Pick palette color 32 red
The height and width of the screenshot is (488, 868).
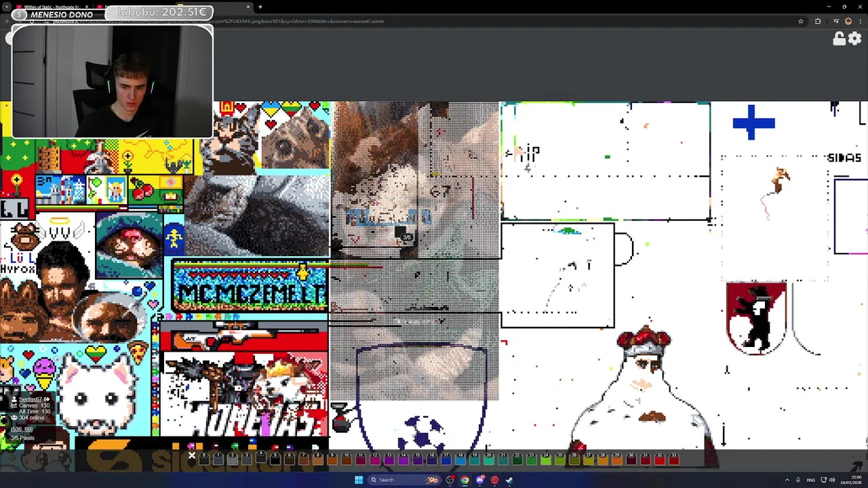pyautogui.click(x=659, y=460)
